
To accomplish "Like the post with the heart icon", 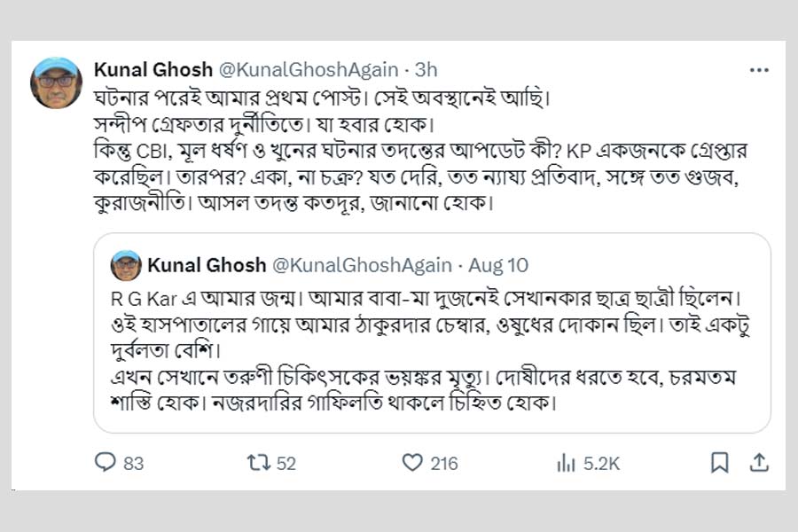I will [x=411, y=462].
